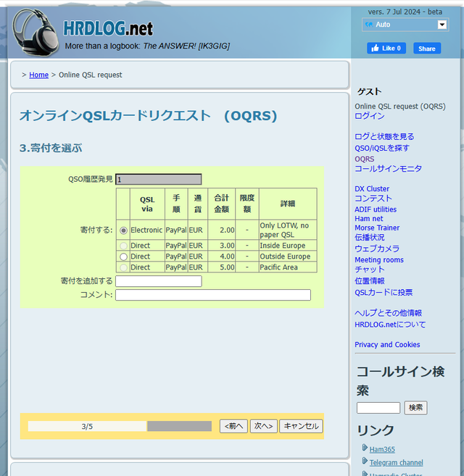464x476 pixels.
Task: Open ログと状態を見る link
Action: coord(384,137)
